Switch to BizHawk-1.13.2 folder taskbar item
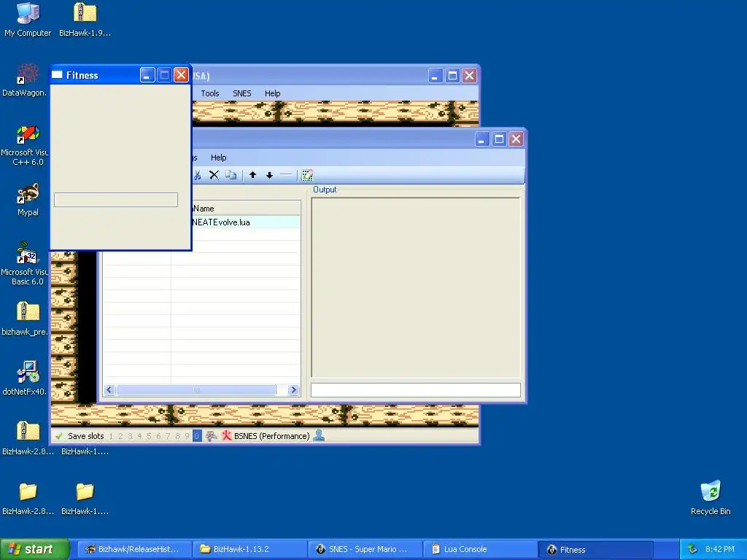The height and width of the screenshot is (560, 747). click(x=249, y=550)
